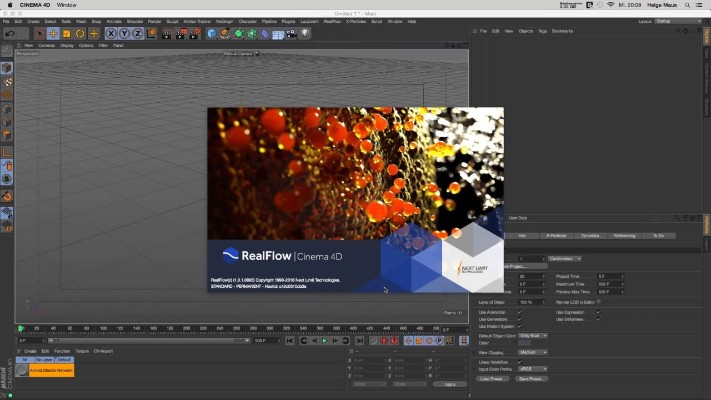Activate the Move tool

coord(53,34)
